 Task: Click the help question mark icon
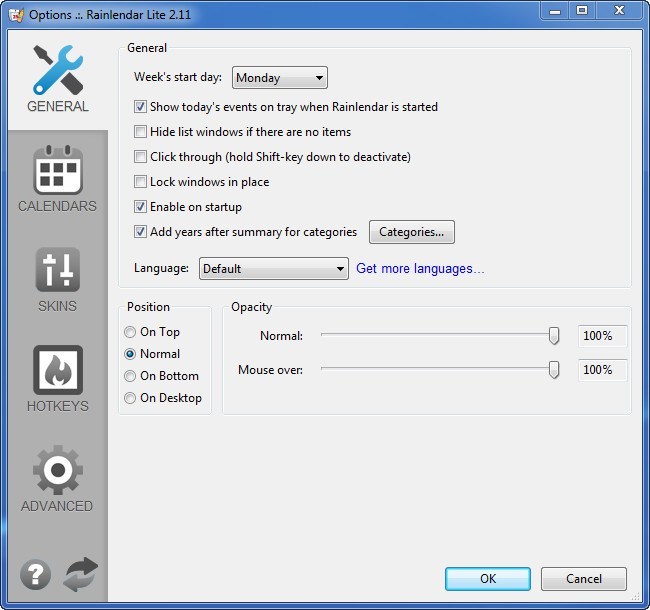pos(34,574)
